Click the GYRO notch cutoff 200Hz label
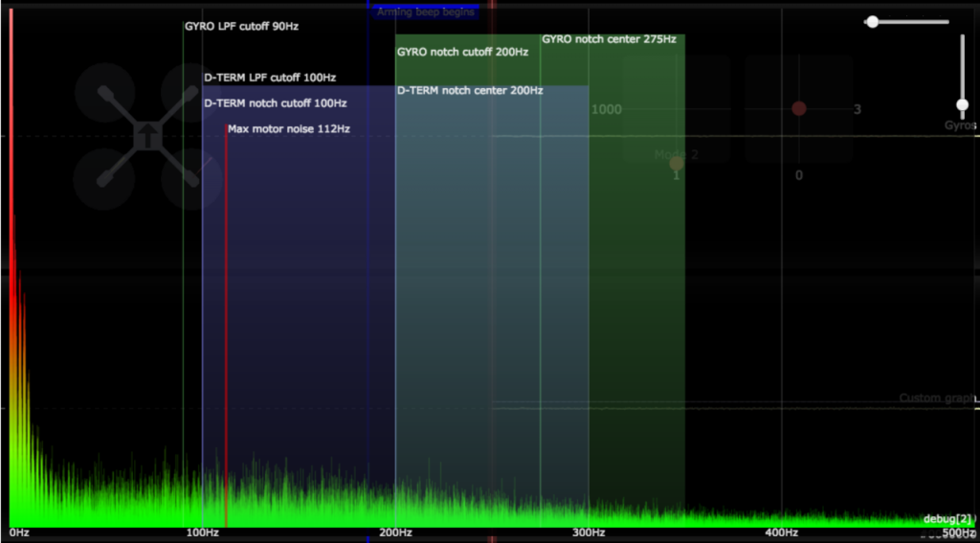Image resolution: width=980 pixels, height=543 pixels. click(461, 52)
